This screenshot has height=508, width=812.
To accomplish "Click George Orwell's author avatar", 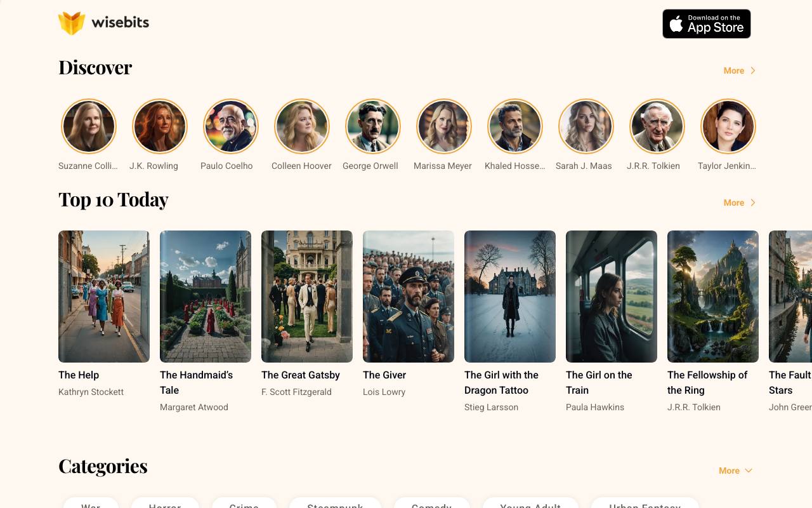I will tap(373, 126).
